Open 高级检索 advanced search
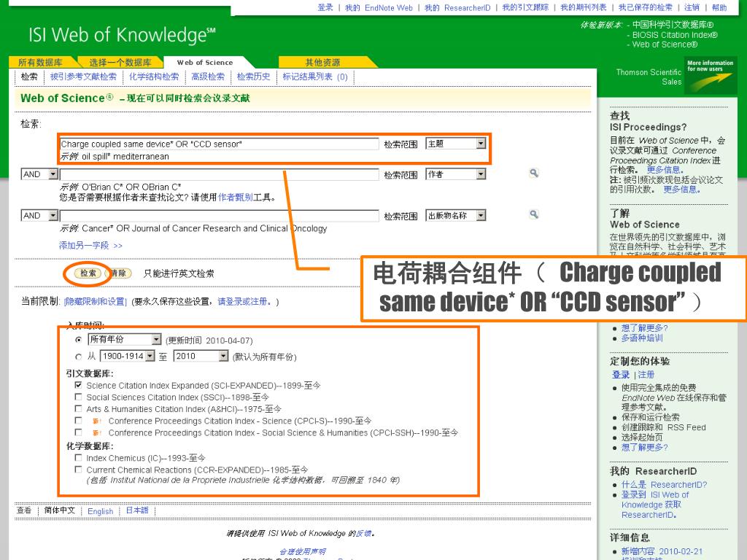747x560 pixels. [208, 77]
